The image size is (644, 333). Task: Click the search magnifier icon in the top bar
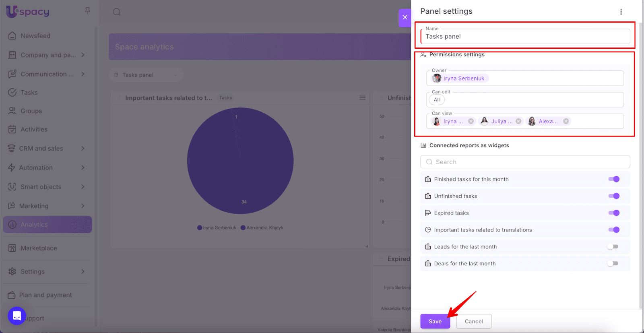click(x=117, y=12)
